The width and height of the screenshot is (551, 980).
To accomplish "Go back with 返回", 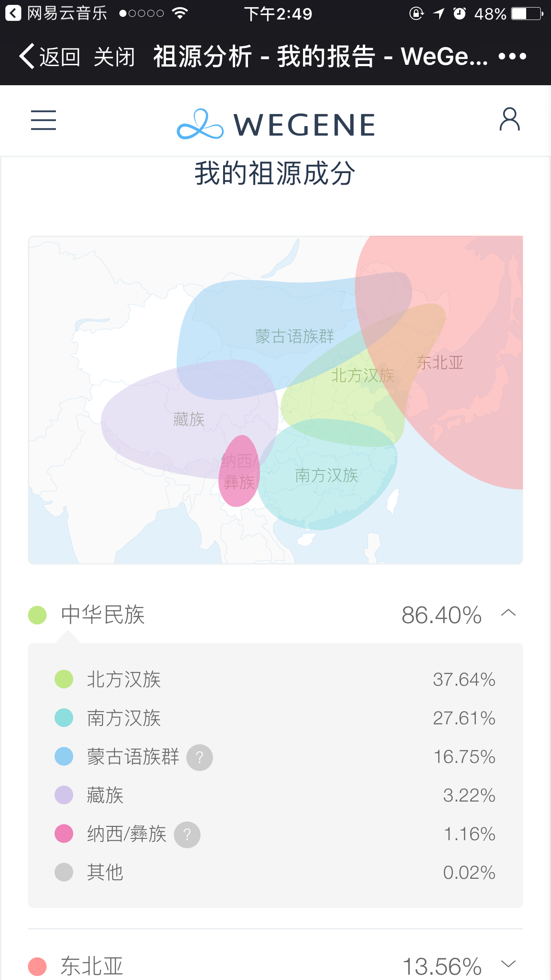I will [x=50, y=56].
